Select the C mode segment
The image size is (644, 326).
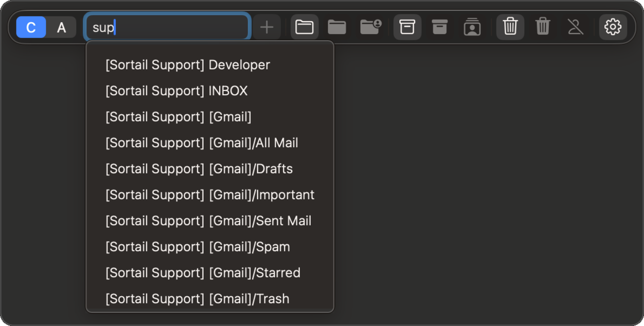(31, 27)
